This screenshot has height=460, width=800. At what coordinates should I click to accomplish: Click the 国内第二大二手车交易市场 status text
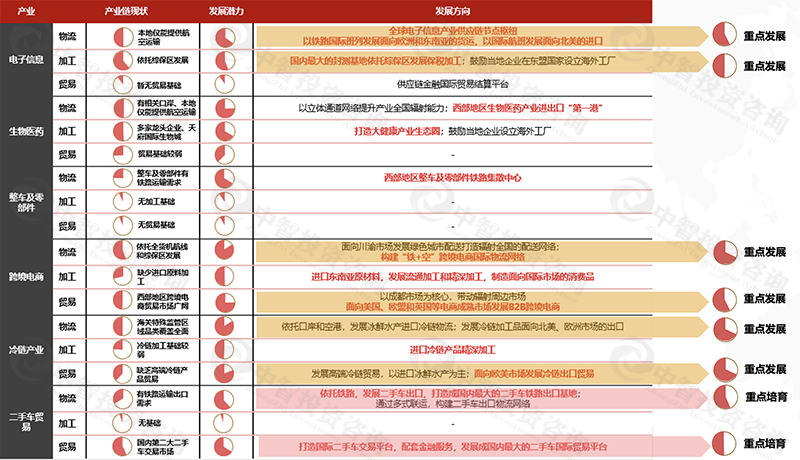tap(162, 447)
